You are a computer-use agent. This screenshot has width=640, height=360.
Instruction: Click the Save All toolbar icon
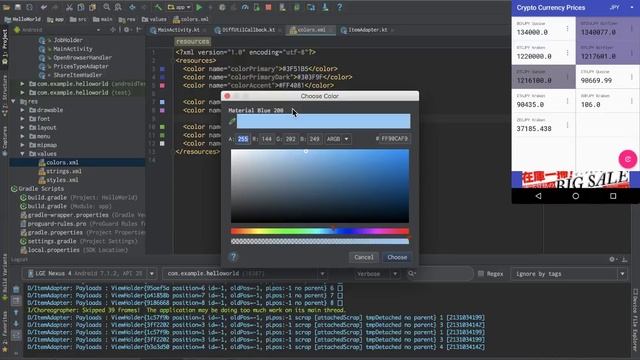pos(18,7)
